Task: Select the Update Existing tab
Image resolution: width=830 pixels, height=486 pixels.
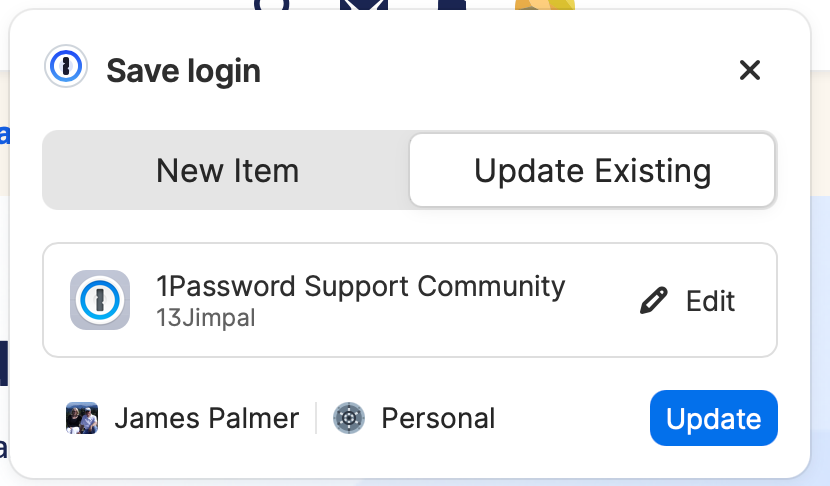Action: (x=592, y=171)
